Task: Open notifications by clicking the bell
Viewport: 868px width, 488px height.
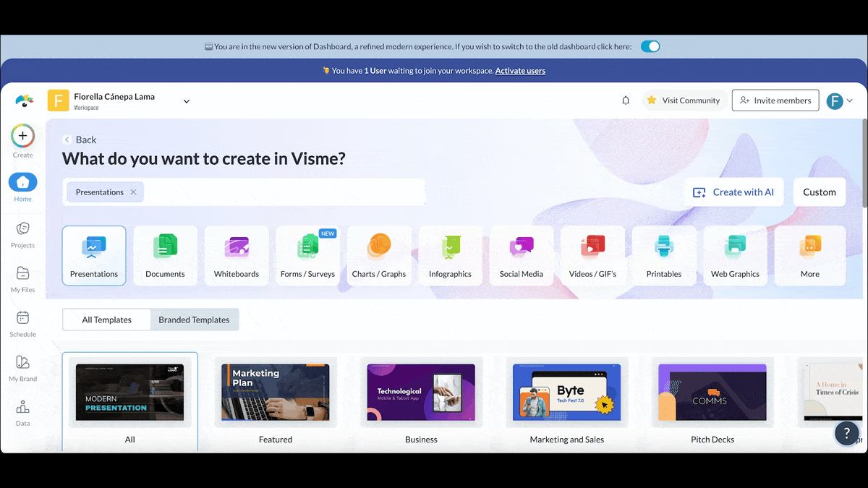Action: tap(625, 100)
